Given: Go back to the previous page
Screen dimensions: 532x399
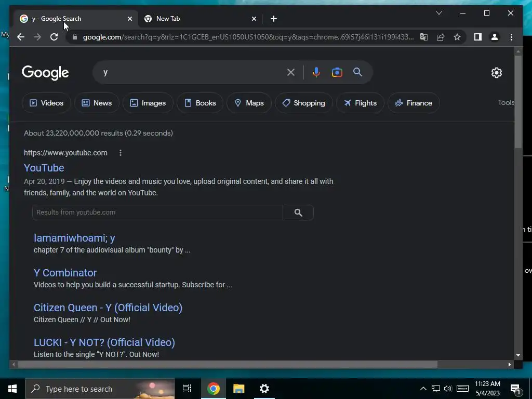Looking at the screenshot, I should pos(21,37).
